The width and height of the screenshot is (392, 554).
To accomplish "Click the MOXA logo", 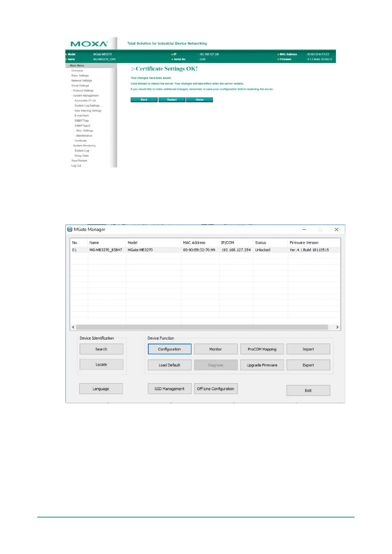I will [89, 44].
